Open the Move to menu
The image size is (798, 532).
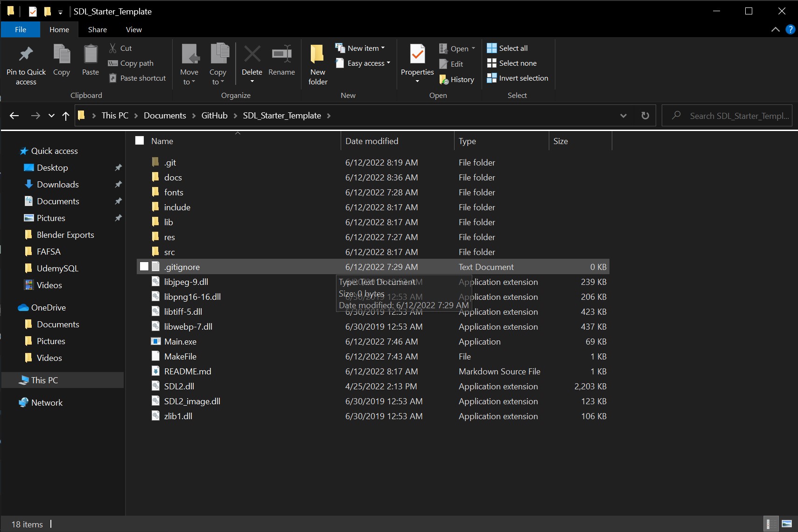tap(189, 64)
